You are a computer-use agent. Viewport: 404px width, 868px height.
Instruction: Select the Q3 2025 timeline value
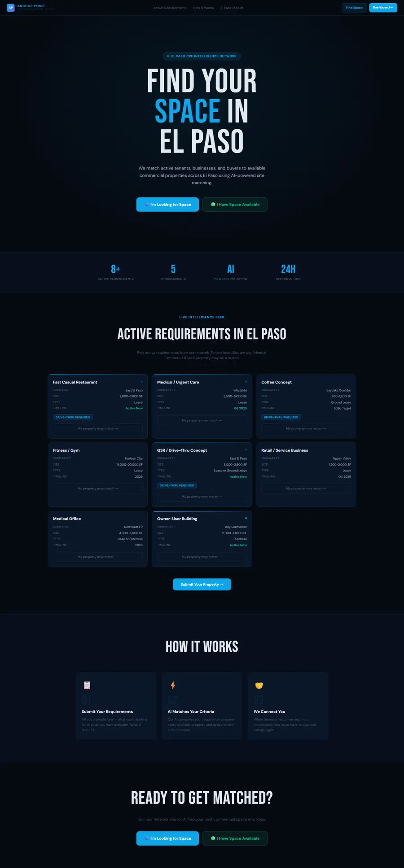241,408
